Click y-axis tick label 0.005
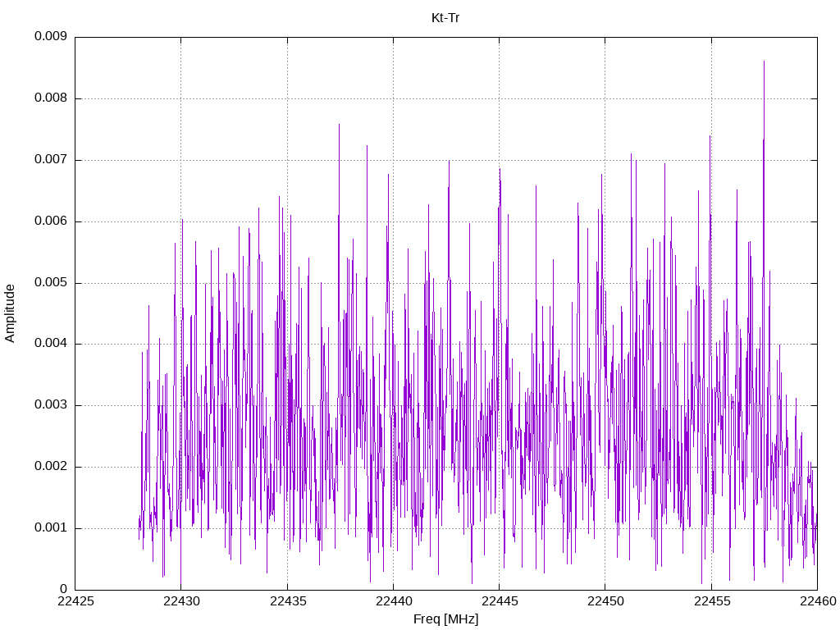This screenshot has height=630, width=840. click(51, 283)
